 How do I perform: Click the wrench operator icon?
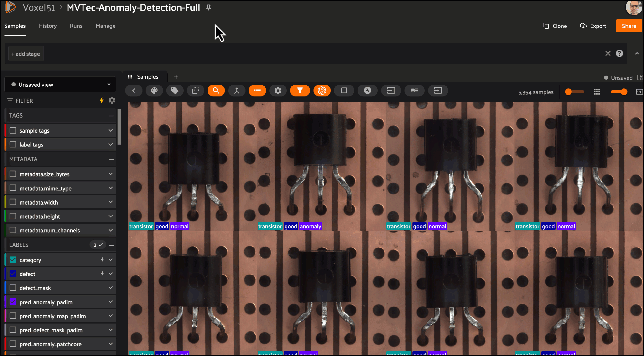coord(367,91)
